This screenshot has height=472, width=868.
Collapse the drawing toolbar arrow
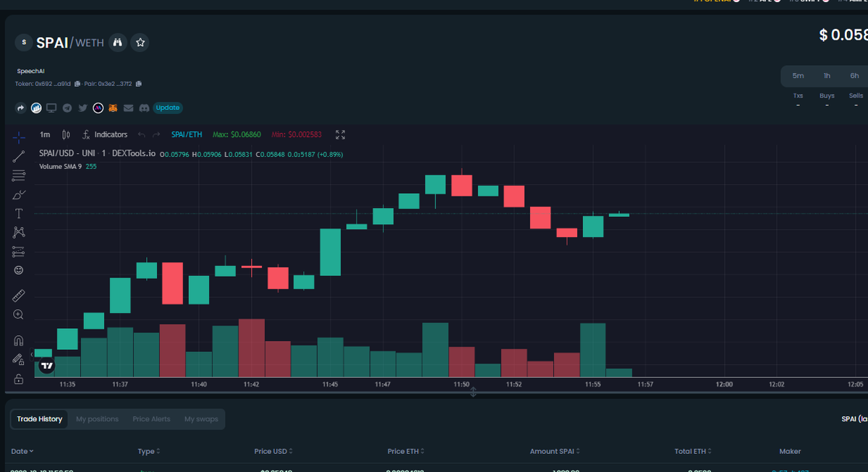(x=32, y=353)
